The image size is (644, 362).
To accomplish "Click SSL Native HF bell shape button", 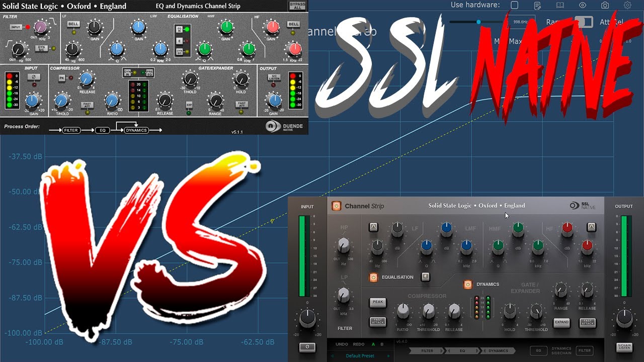I will (x=591, y=228).
